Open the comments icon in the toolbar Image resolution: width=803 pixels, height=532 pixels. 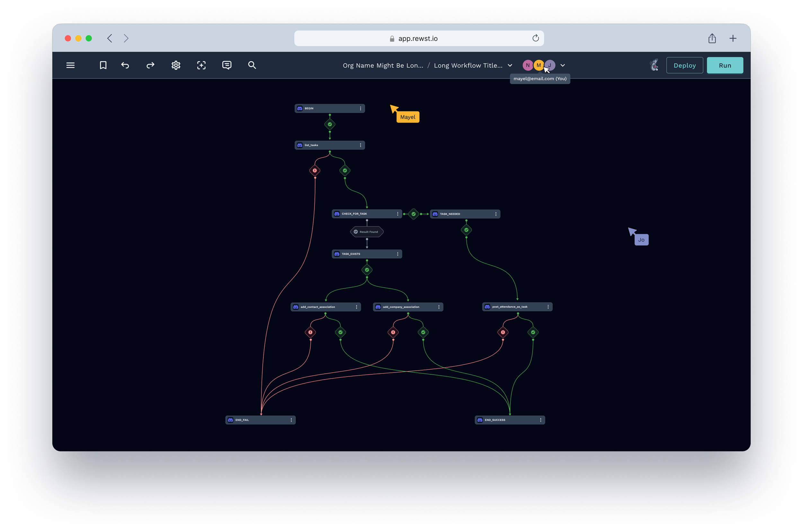(x=227, y=65)
